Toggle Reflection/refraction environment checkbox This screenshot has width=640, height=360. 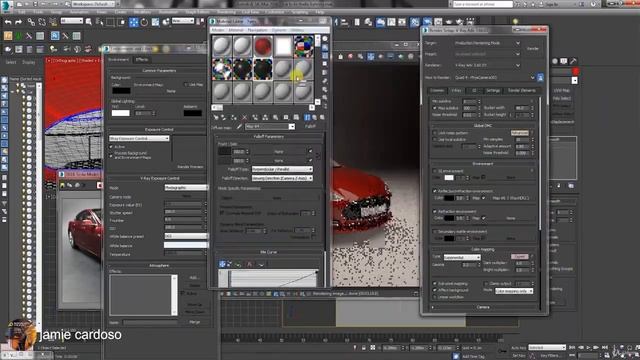435,191
